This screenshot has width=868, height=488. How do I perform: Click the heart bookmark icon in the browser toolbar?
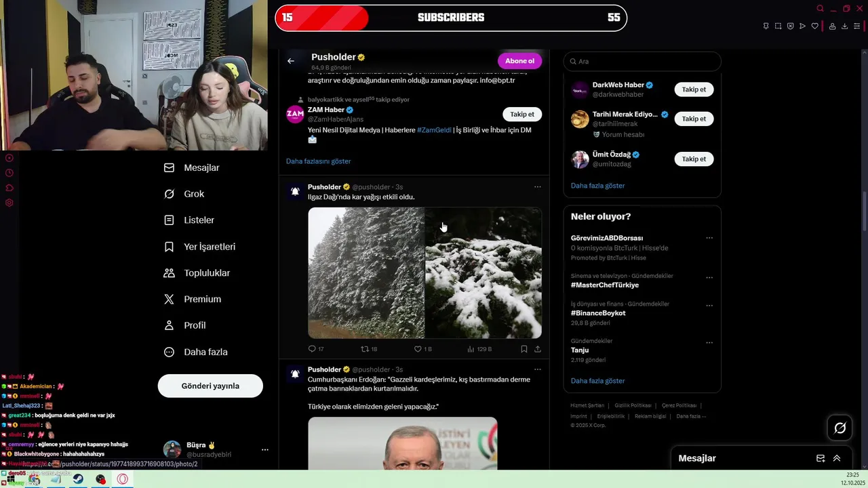(x=815, y=26)
